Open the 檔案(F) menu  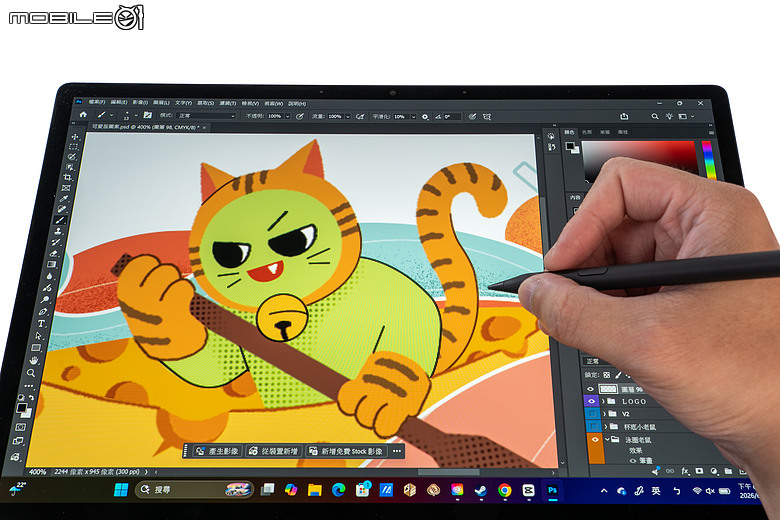click(97, 102)
